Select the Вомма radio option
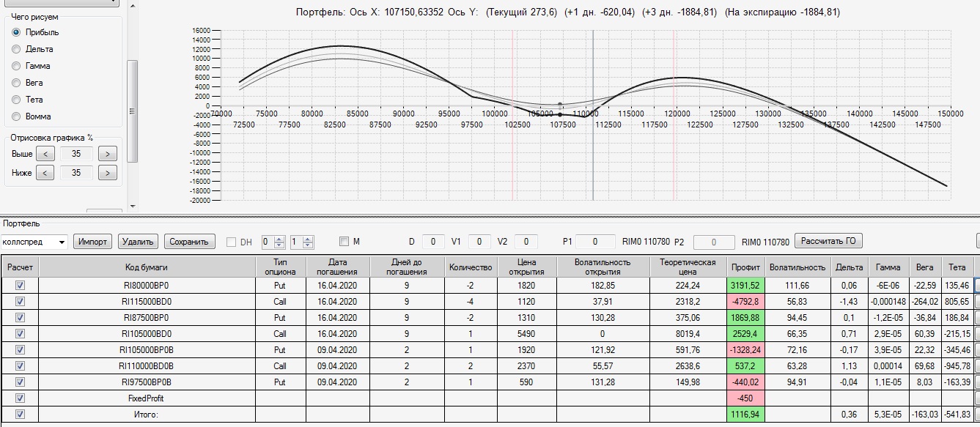The image size is (980, 427). (16, 116)
